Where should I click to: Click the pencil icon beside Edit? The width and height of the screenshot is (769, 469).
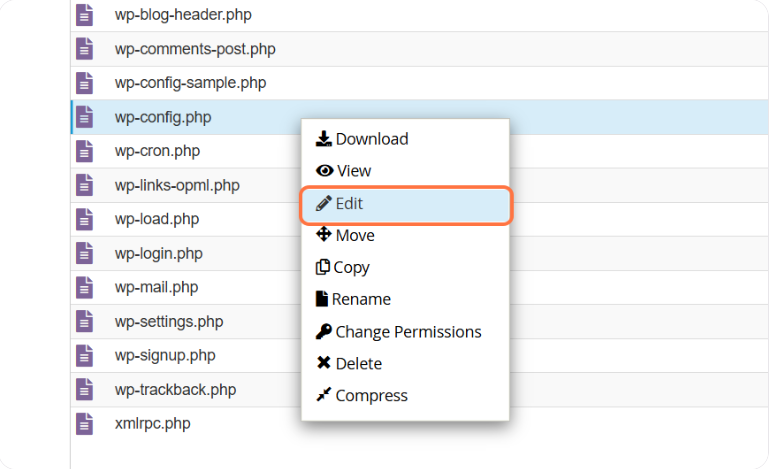pos(323,203)
